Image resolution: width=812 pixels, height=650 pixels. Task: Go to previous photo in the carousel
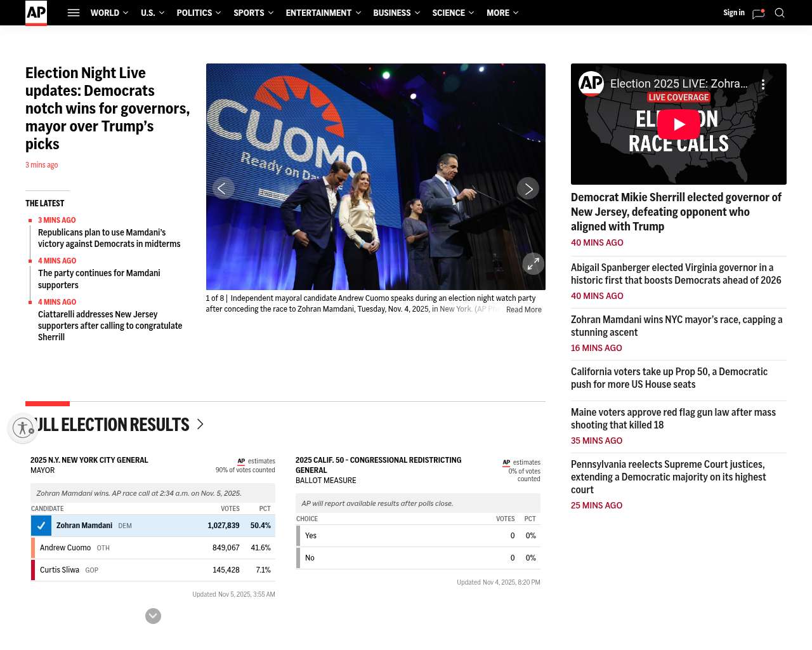[223, 189]
